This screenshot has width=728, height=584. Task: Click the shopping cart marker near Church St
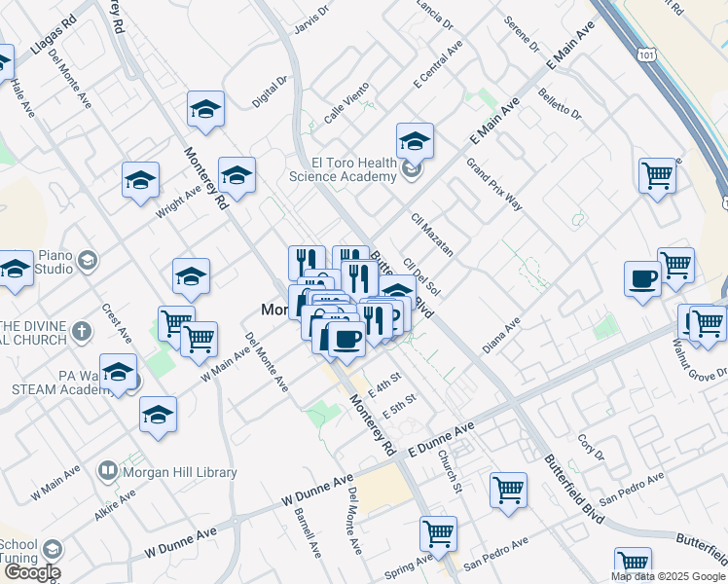[508, 491]
